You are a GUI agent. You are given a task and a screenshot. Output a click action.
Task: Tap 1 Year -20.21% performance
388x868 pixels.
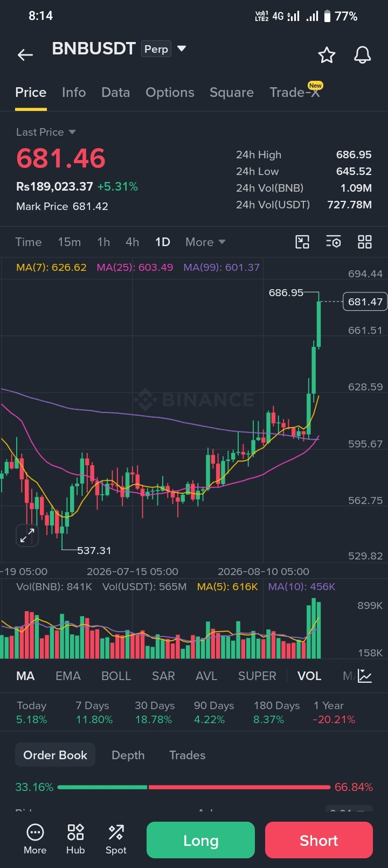(334, 712)
